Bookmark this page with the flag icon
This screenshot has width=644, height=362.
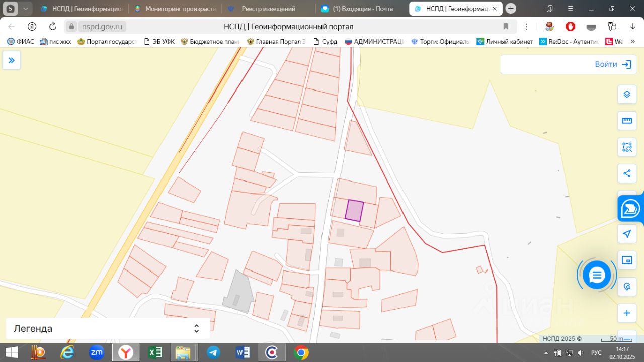coord(506,27)
